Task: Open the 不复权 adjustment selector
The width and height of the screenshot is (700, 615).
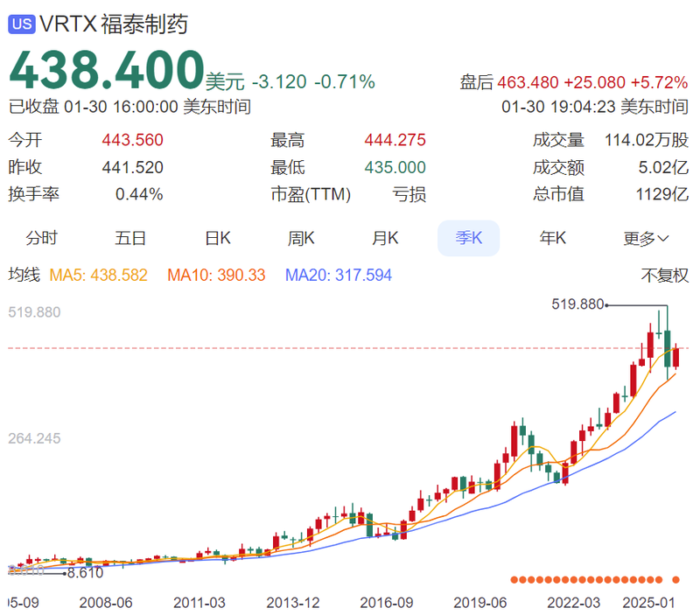Action: click(x=665, y=276)
